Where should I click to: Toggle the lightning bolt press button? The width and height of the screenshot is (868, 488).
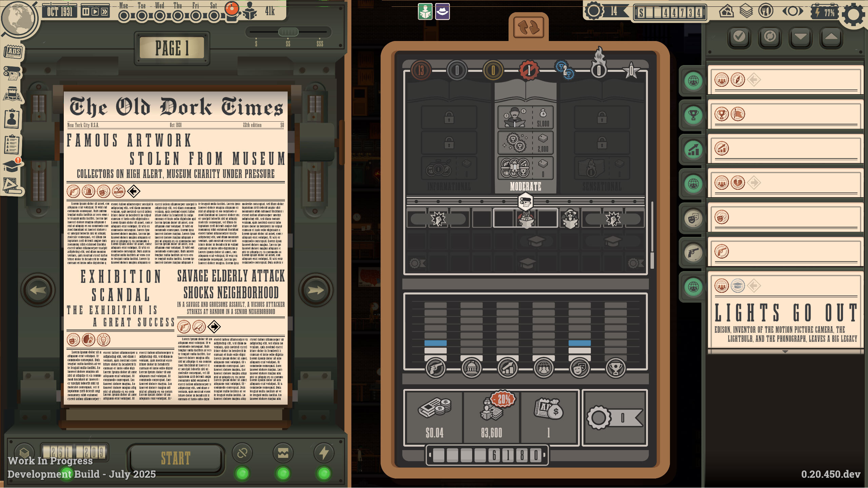pyautogui.click(x=324, y=453)
